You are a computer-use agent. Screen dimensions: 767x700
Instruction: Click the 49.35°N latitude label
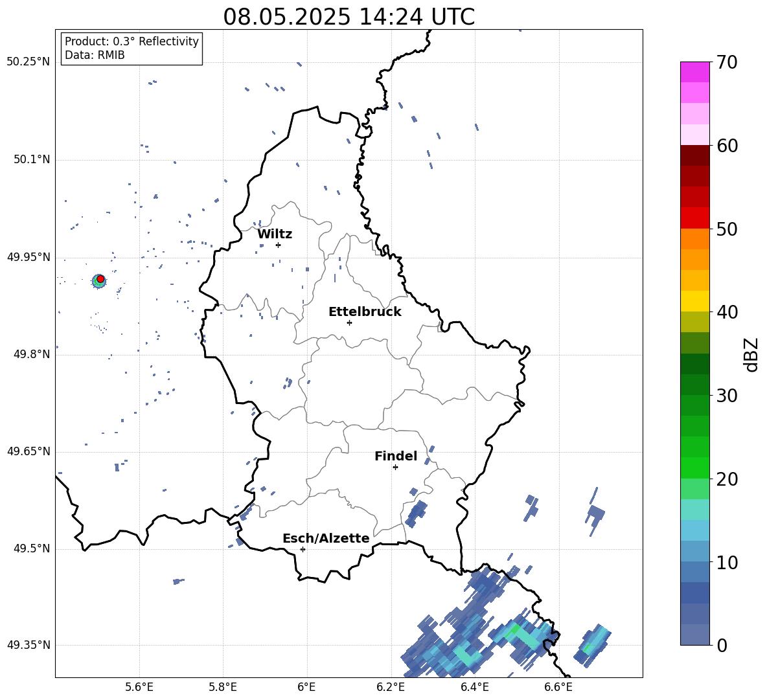pos(28,645)
